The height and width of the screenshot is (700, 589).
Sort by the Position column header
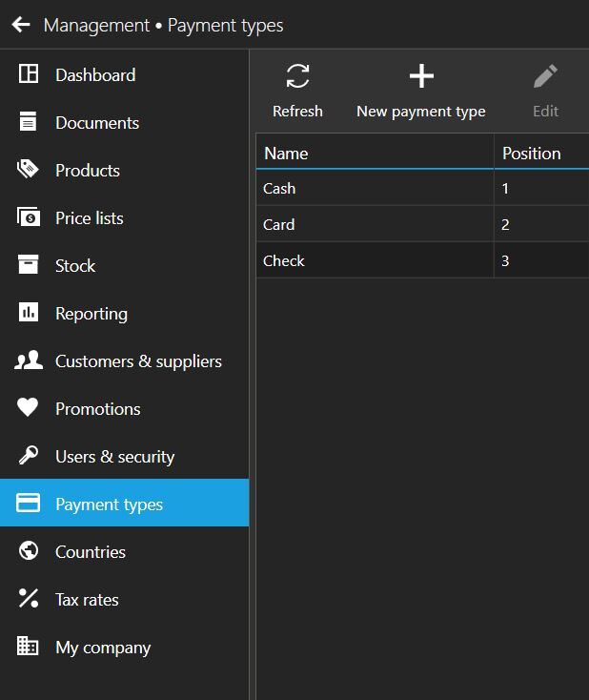click(x=531, y=154)
